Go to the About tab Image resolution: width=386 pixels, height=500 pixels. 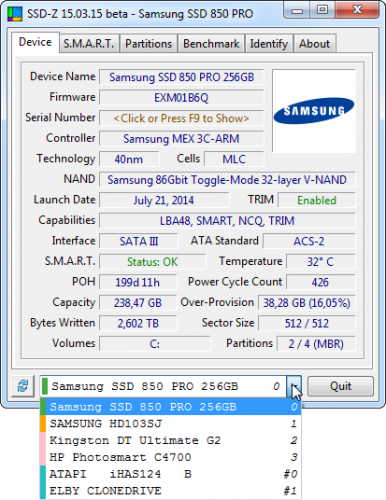click(x=314, y=44)
